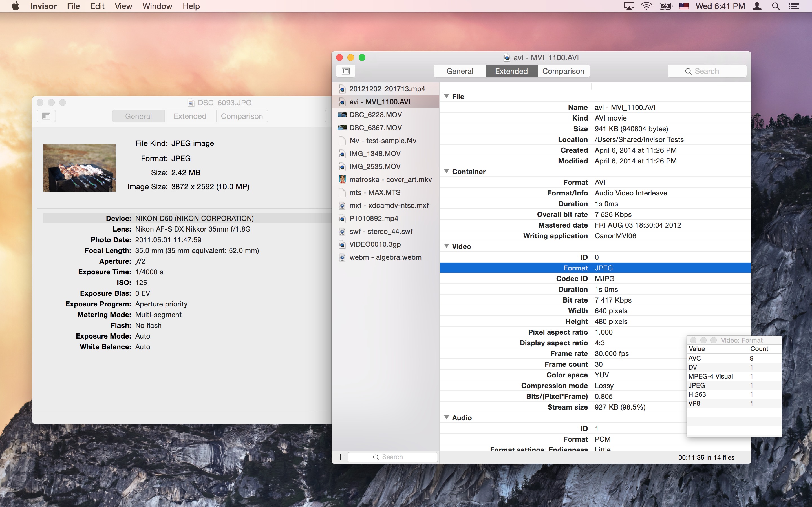Select the sidebar toggle panel icon

click(x=345, y=71)
